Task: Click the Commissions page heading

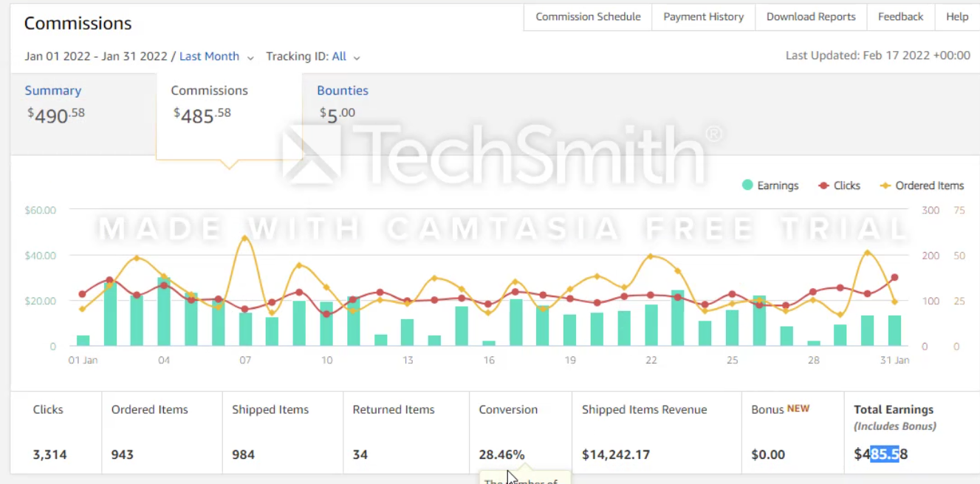Action: click(x=78, y=23)
